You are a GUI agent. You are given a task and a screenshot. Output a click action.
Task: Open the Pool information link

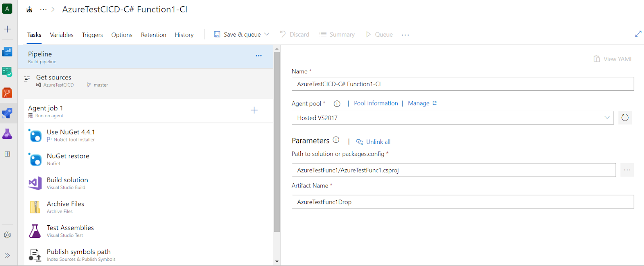click(376, 103)
